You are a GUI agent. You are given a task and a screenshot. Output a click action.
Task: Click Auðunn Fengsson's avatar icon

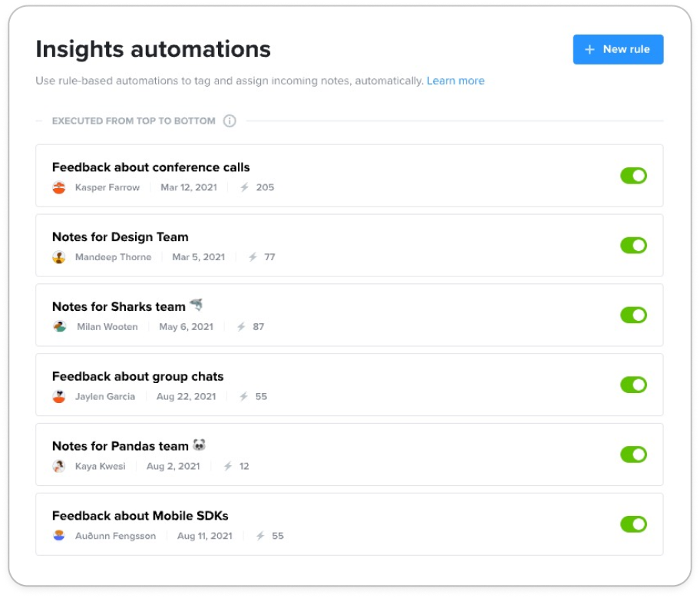(59, 536)
